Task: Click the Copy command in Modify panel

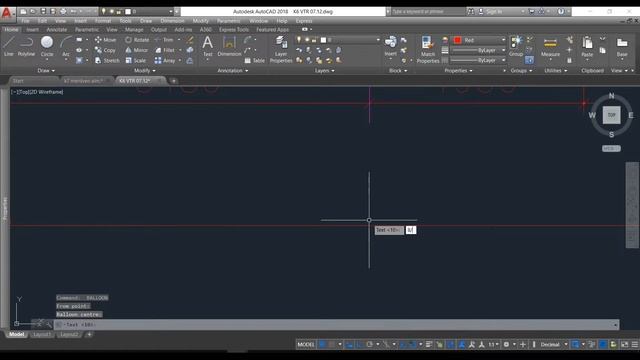Action: click(105, 50)
